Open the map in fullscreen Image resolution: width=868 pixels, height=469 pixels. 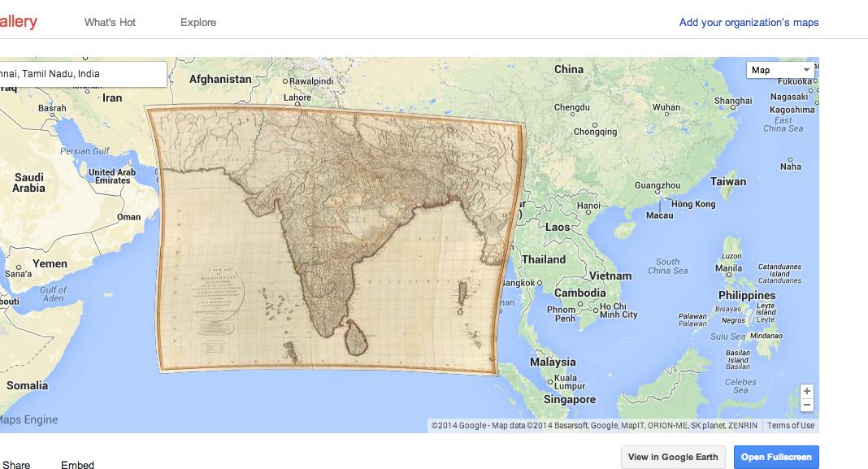776,457
